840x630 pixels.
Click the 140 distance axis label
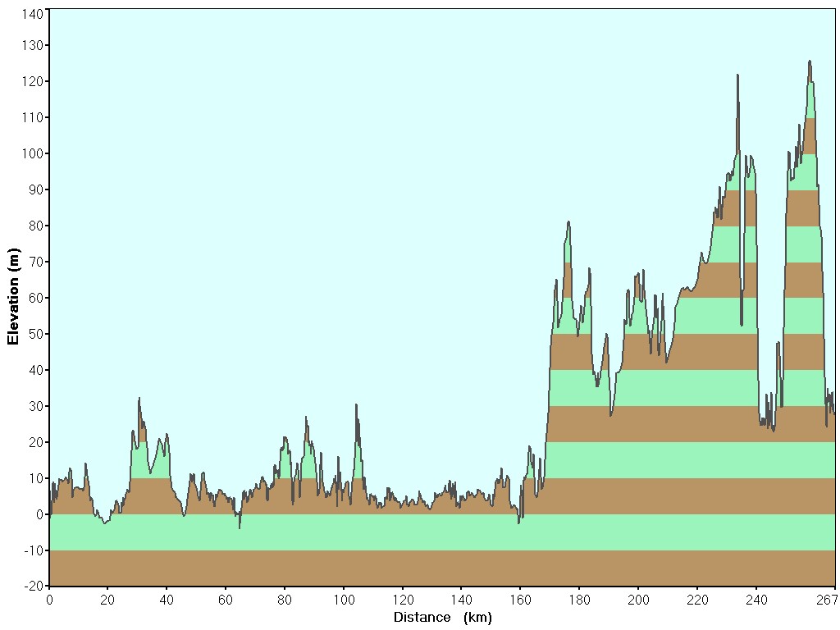point(462,600)
